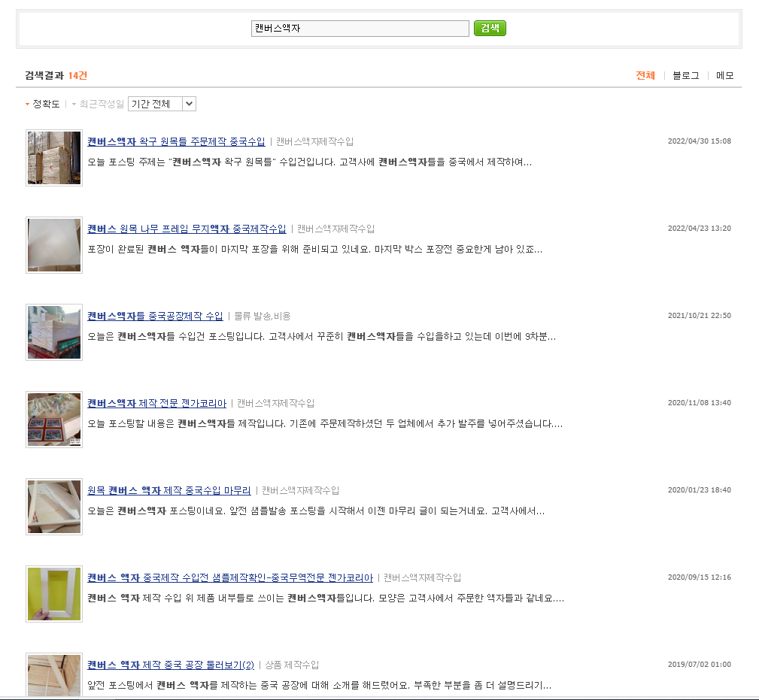Screen dimensions: 759x700
Task: Click the 물류 발송,비용 category link
Action: (263, 316)
